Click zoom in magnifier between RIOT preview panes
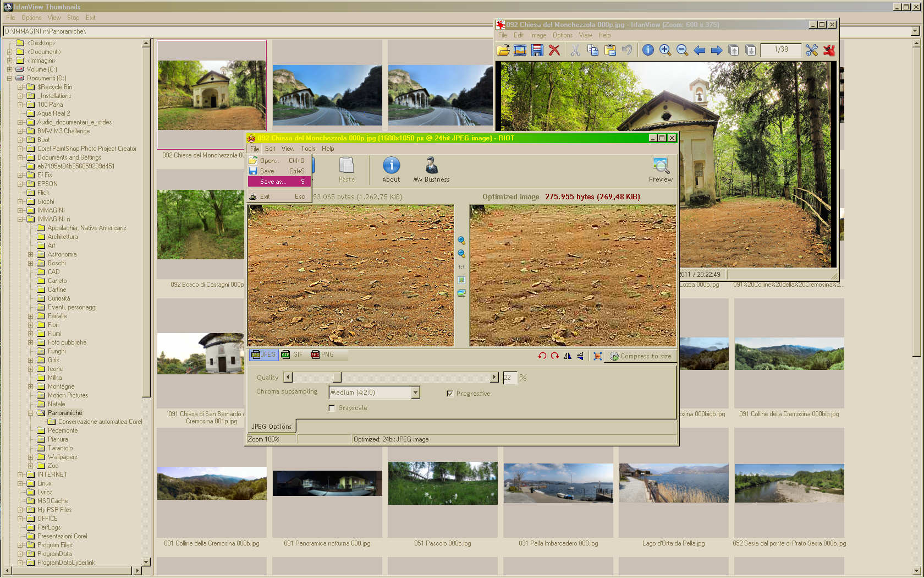The image size is (924, 578). pos(461,241)
